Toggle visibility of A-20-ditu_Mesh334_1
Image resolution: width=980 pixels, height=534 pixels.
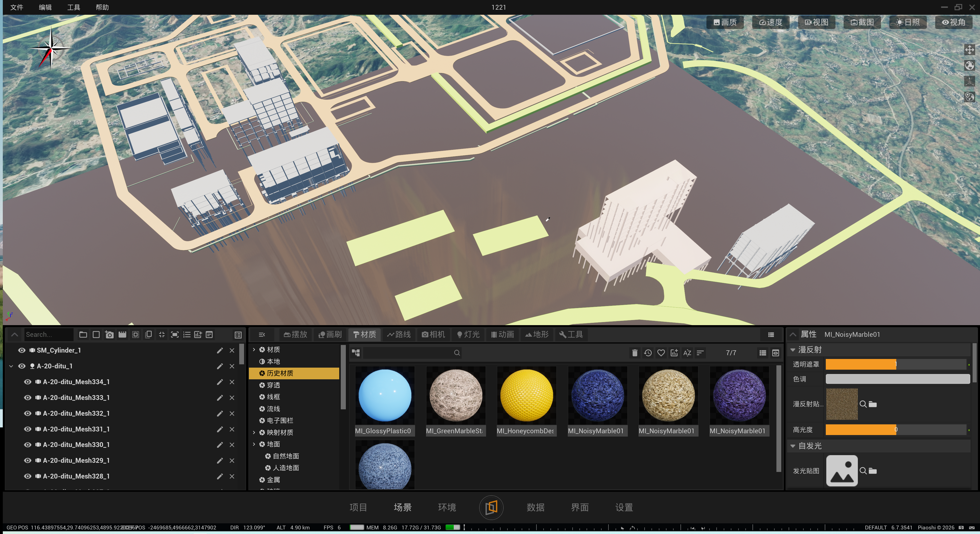[x=27, y=382]
